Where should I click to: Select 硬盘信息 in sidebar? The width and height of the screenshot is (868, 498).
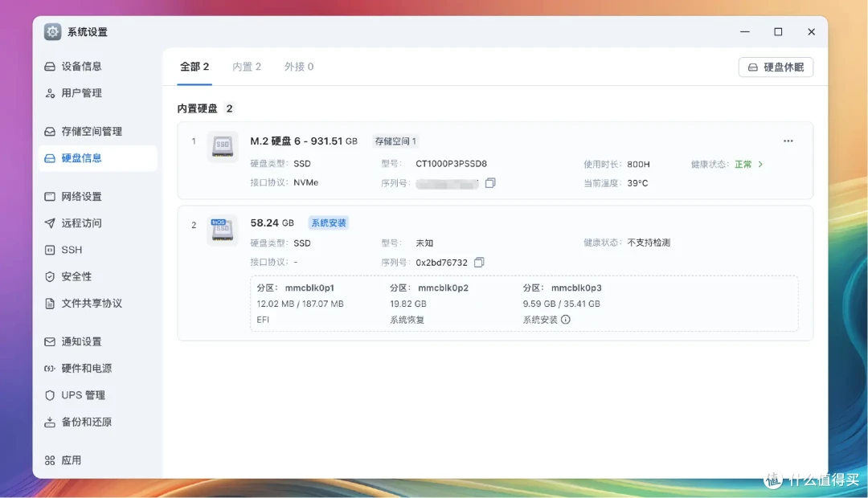(x=97, y=158)
